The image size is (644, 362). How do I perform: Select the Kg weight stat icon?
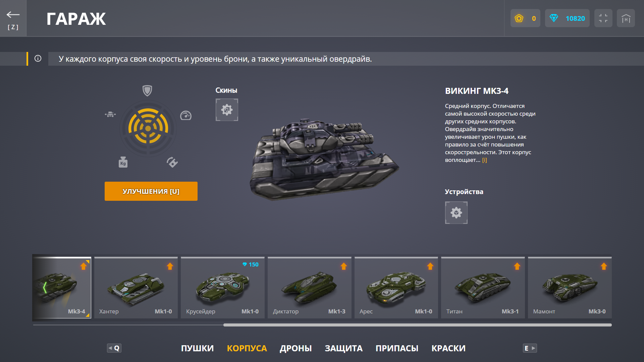tap(123, 162)
